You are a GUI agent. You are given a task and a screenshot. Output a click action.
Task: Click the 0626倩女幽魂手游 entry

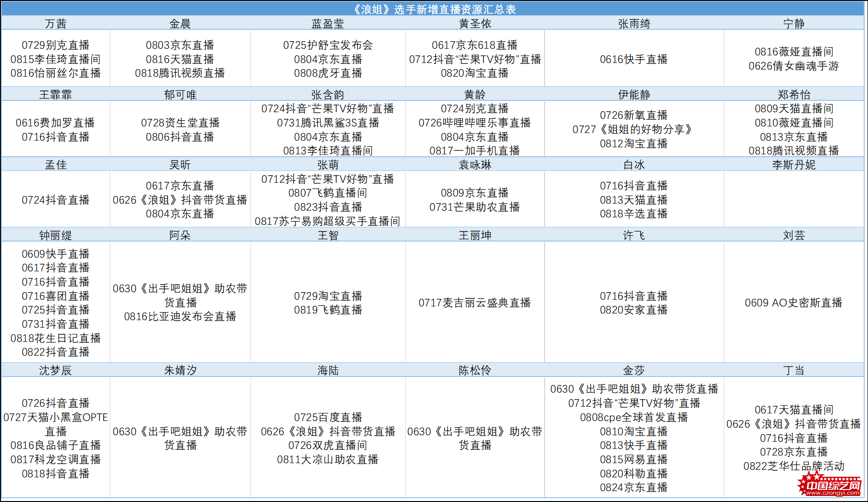(x=794, y=66)
